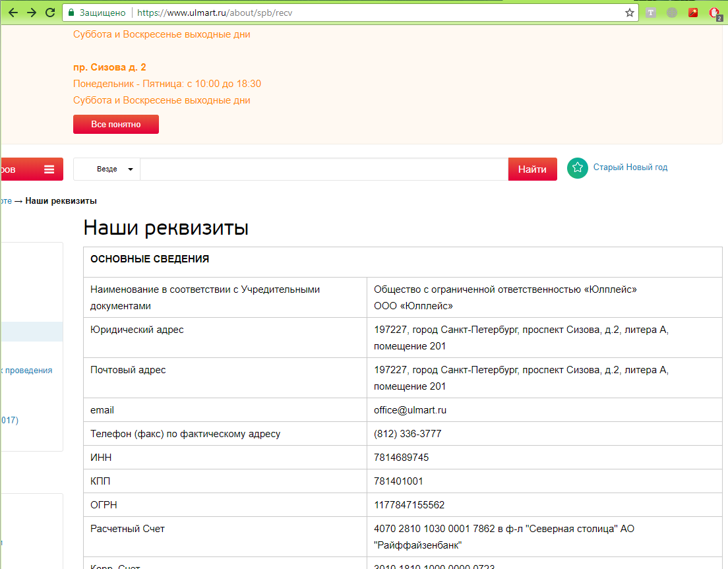Click the "КПП" label cell
This screenshot has width=728, height=569.
225,481
